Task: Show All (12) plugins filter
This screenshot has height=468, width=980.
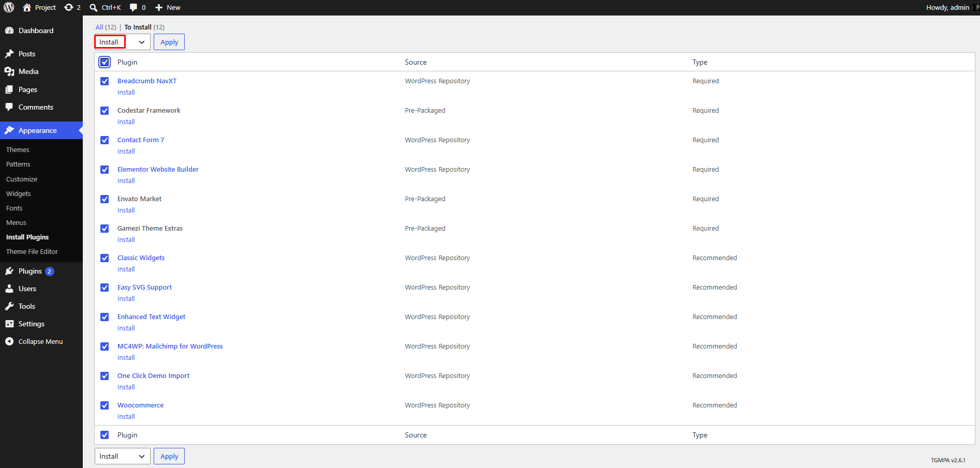Action: coord(106,27)
